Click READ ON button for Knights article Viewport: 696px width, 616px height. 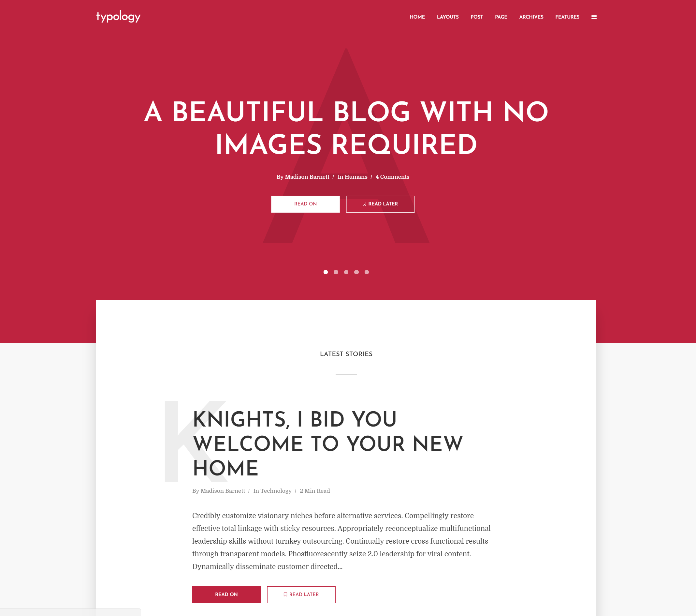[x=226, y=594]
